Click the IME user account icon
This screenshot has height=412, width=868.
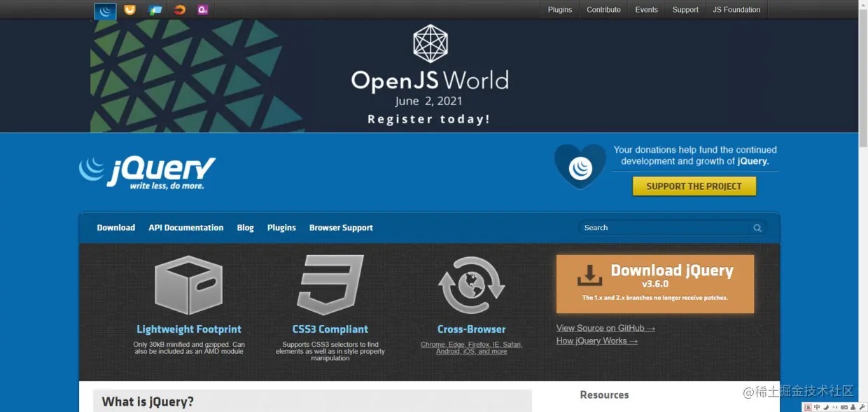coord(853,407)
